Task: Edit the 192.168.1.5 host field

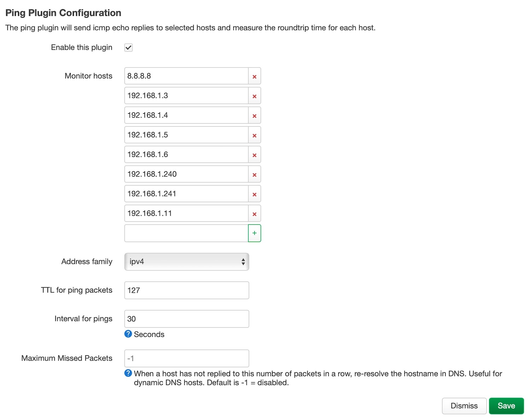Action: click(x=187, y=135)
